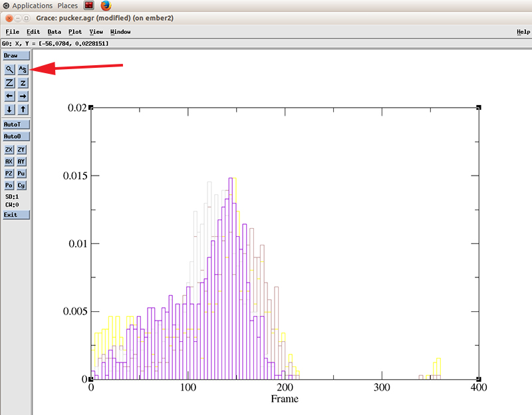Click the autoscale AS button
This screenshot has width=532, height=415.
[x=23, y=69]
